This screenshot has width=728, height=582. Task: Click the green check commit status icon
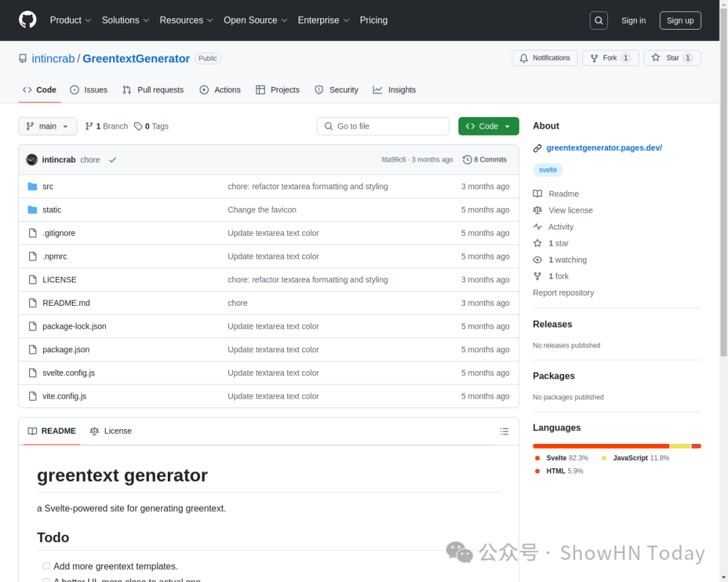coord(113,160)
